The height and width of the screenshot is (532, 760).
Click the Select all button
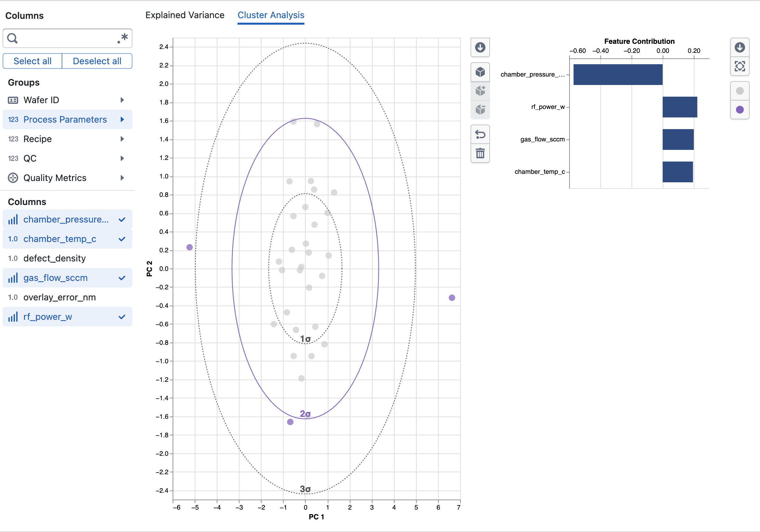(x=32, y=61)
